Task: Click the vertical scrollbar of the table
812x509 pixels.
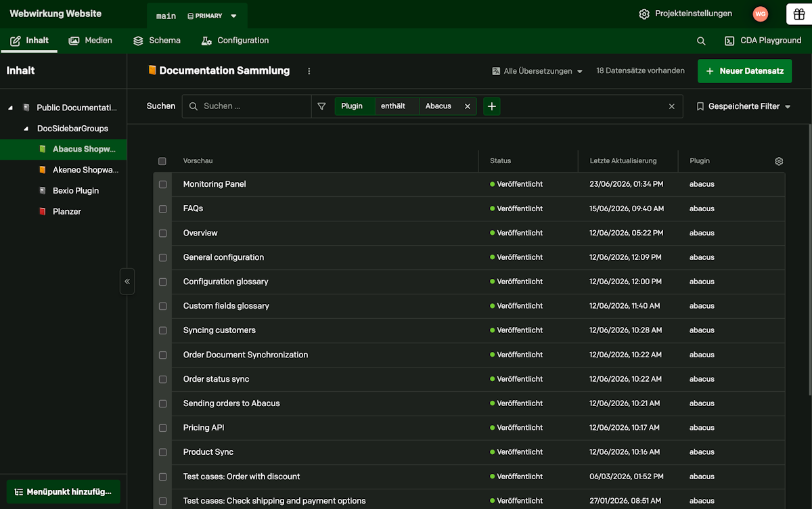Action: click(810, 261)
